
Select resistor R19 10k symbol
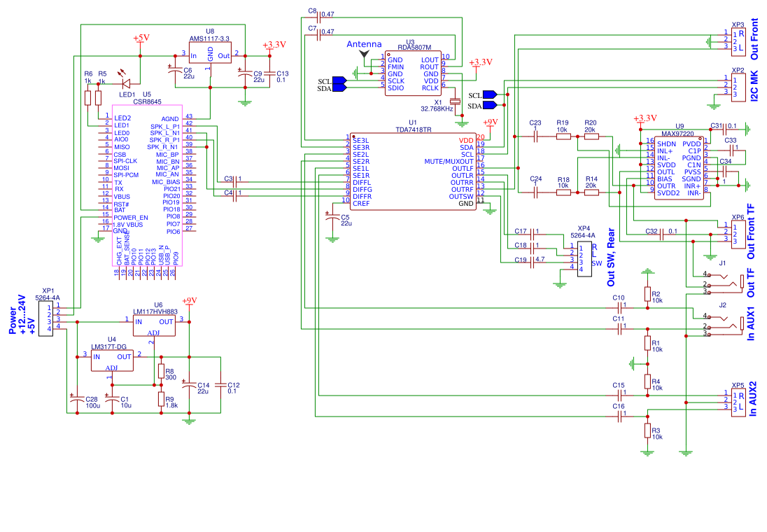(x=563, y=136)
